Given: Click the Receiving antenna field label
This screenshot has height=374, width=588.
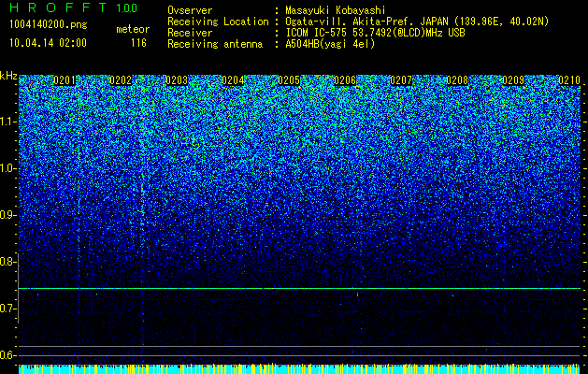Looking at the screenshot, I should (215, 44).
